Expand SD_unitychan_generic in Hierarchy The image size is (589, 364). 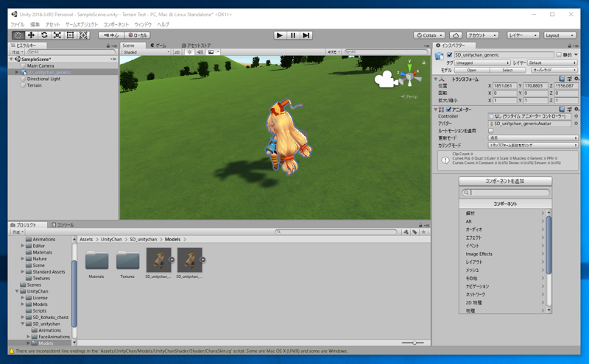17,72
